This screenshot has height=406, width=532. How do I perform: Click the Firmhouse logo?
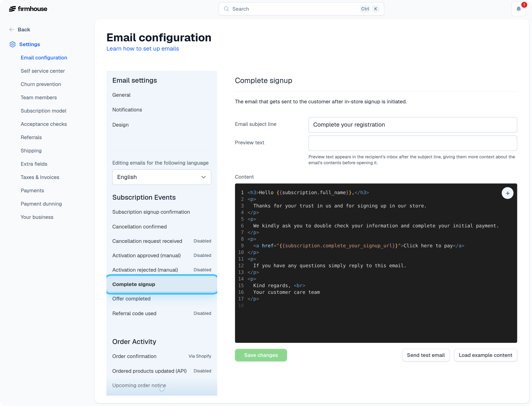pyautogui.click(x=28, y=9)
